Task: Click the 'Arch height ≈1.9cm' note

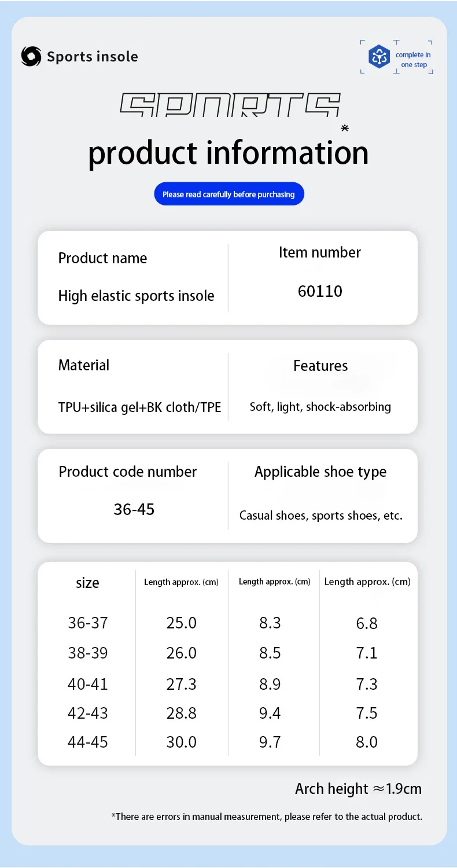Action: pos(358,789)
